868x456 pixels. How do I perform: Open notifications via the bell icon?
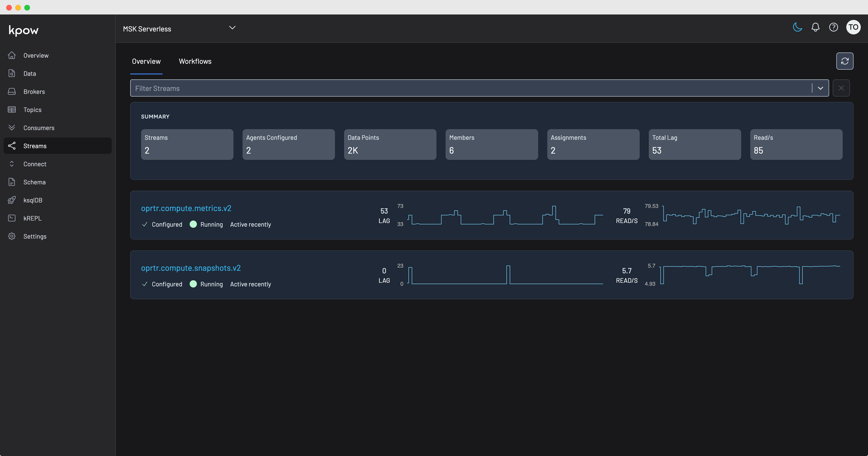(x=815, y=27)
